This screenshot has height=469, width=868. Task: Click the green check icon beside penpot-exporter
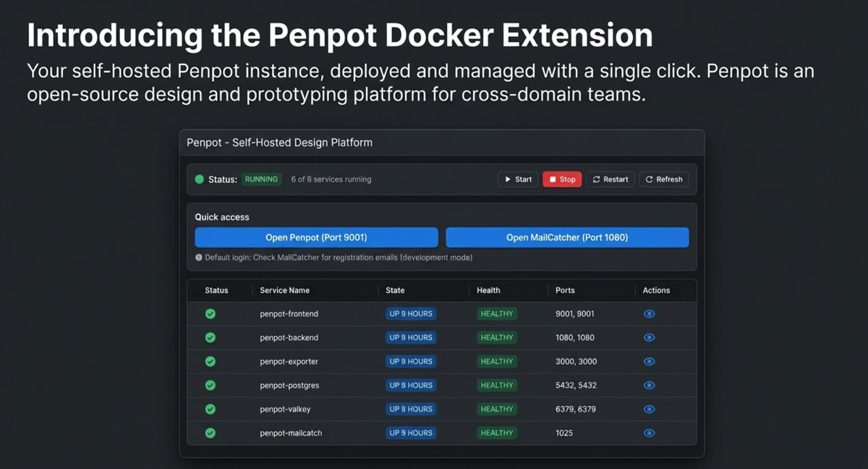210,361
